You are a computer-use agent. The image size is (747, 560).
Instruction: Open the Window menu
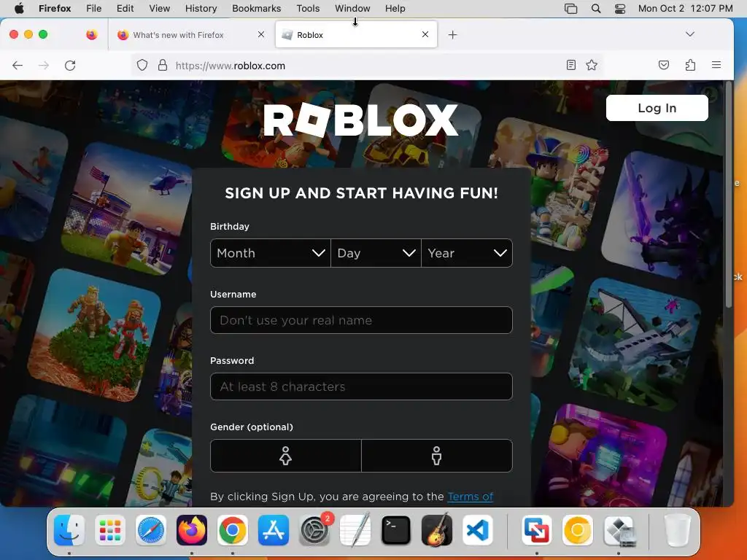click(x=352, y=9)
